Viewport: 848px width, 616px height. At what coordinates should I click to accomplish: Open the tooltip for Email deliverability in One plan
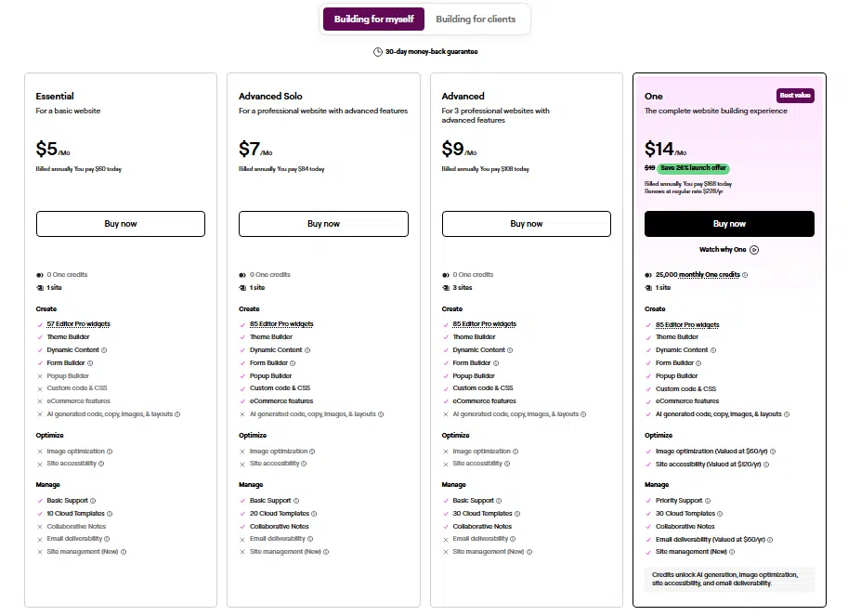coord(770,539)
